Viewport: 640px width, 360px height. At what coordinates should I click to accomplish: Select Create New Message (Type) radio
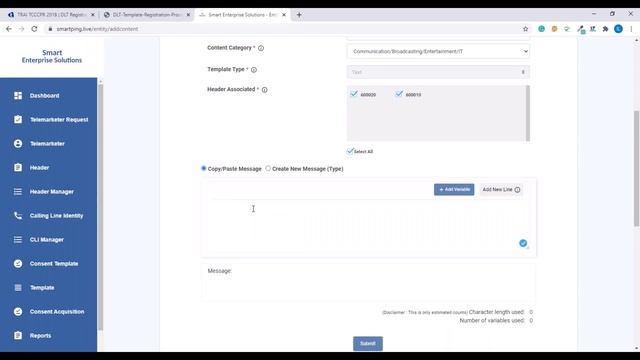pos(268,169)
